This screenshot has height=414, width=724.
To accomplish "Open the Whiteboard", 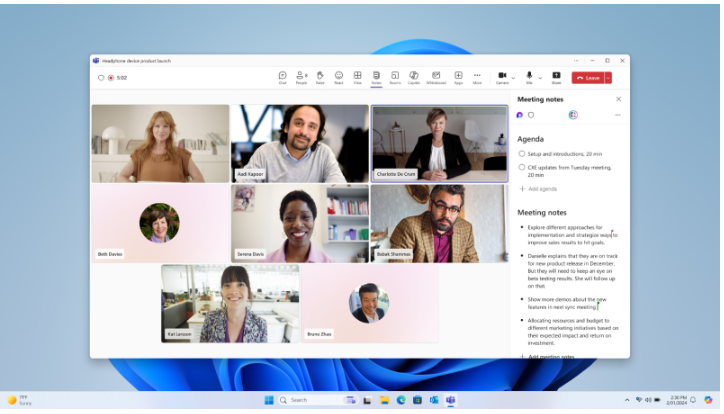I will click(436, 78).
